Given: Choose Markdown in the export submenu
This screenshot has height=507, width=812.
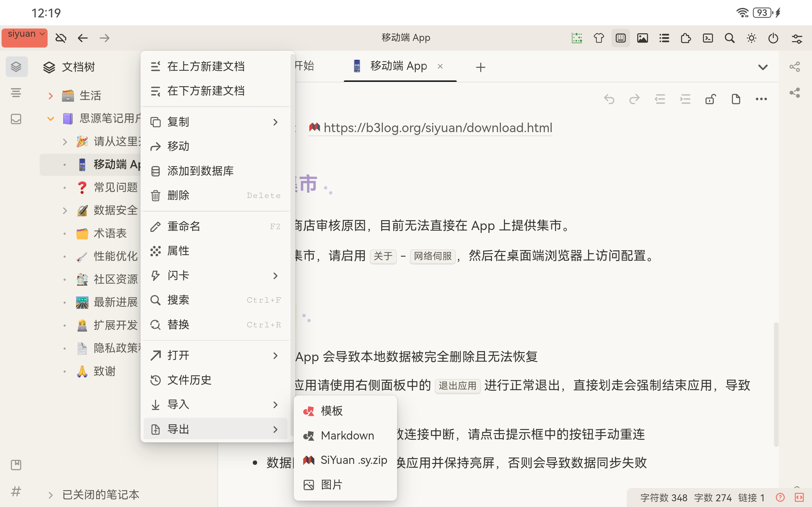Looking at the screenshot, I should pyautogui.click(x=347, y=435).
